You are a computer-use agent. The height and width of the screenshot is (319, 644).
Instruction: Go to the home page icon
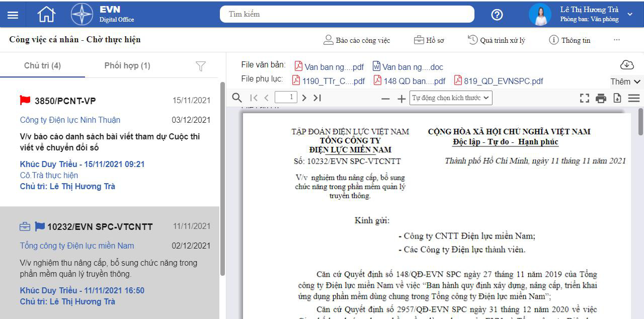(x=46, y=15)
